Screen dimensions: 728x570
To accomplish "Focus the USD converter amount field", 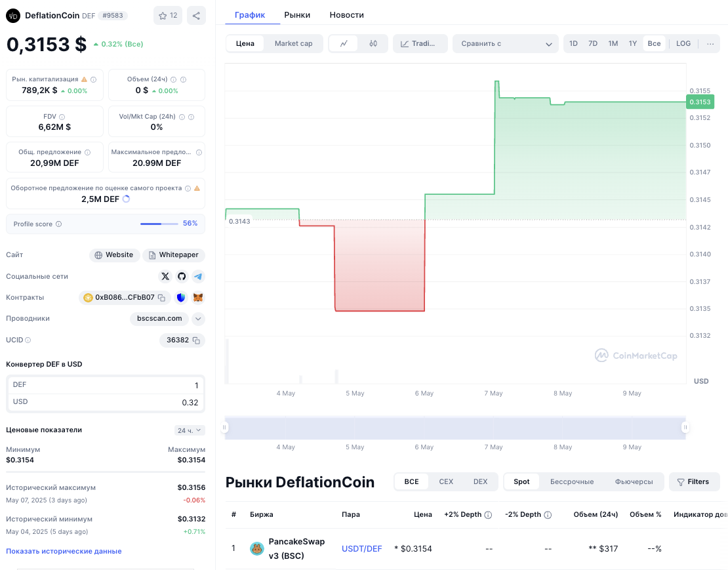I will click(x=106, y=403).
